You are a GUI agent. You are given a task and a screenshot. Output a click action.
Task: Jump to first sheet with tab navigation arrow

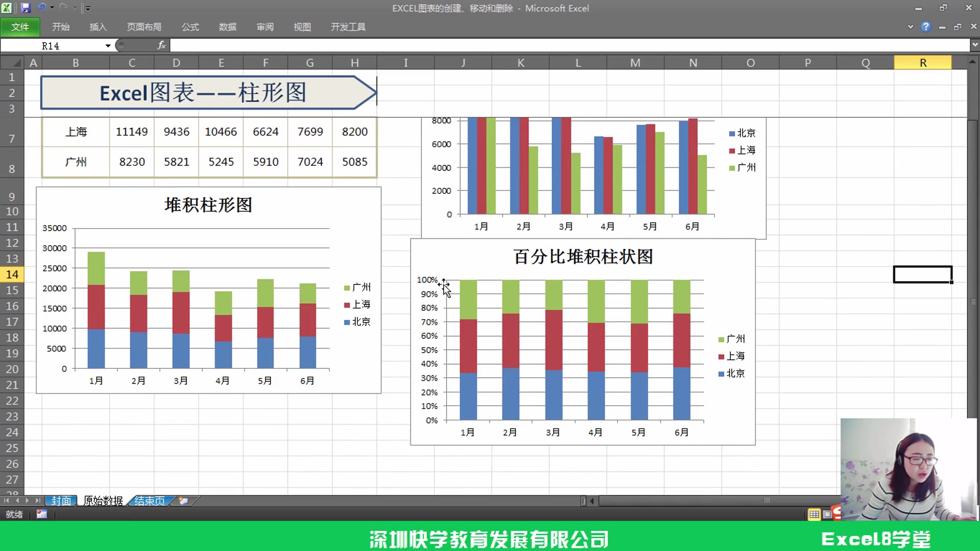[x=7, y=501]
